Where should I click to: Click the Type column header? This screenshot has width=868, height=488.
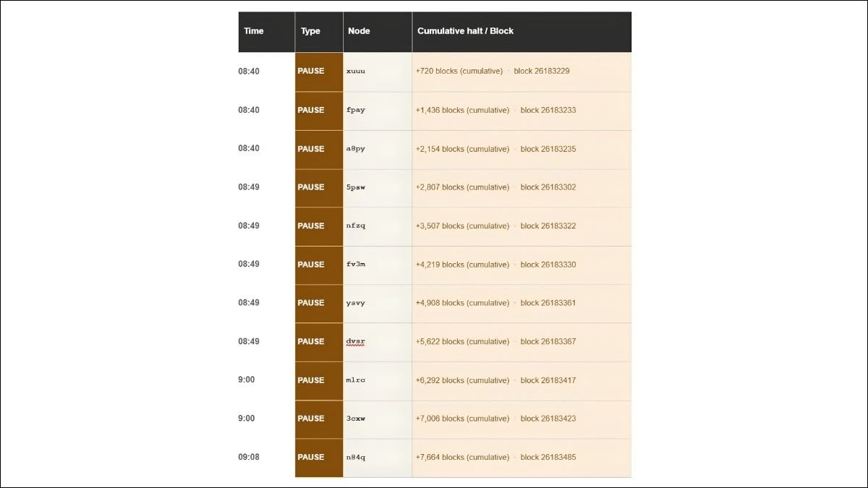(319, 31)
